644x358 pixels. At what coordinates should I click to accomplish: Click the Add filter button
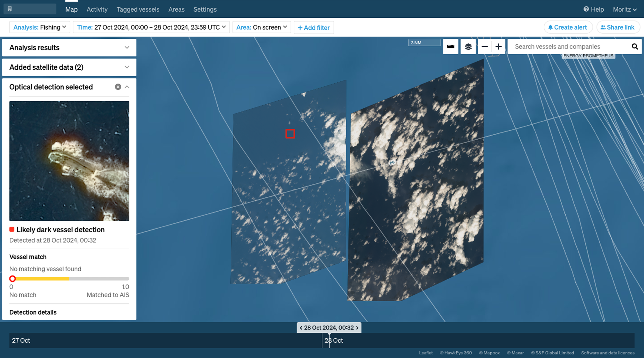click(313, 28)
